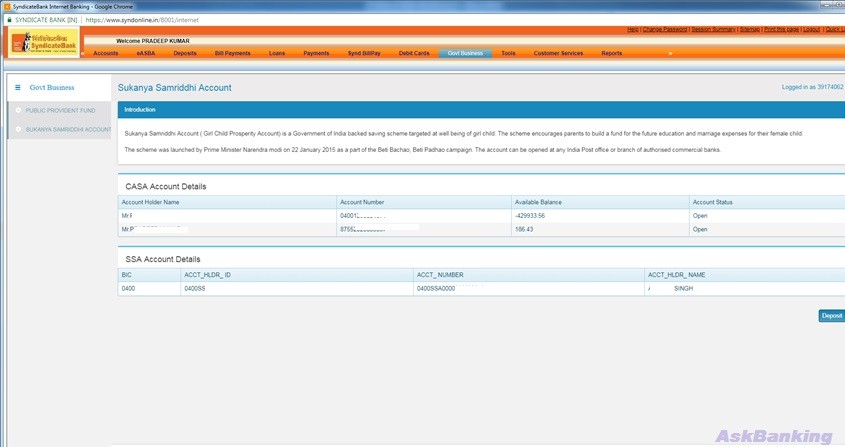
Task: Click the SyndicateBank logo
Action: tap(44, 43)
